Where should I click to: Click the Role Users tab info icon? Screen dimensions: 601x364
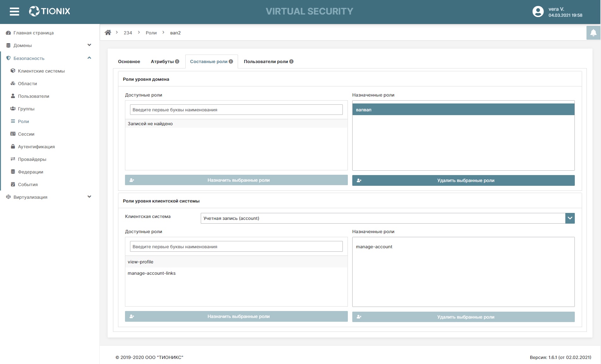[291, 62]
